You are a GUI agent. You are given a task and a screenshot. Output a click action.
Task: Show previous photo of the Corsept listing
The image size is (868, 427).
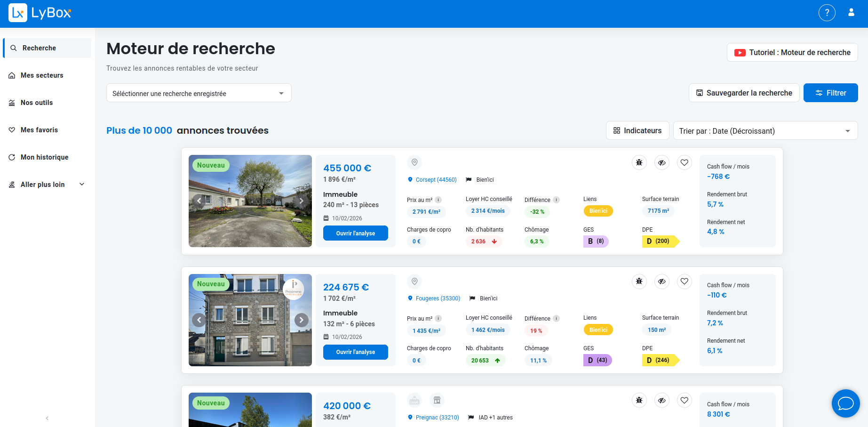pos(199,201)
